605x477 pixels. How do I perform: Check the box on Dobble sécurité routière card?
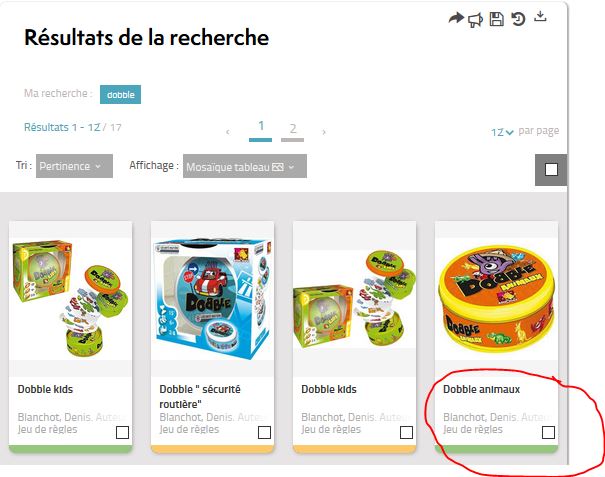[264, 432]
